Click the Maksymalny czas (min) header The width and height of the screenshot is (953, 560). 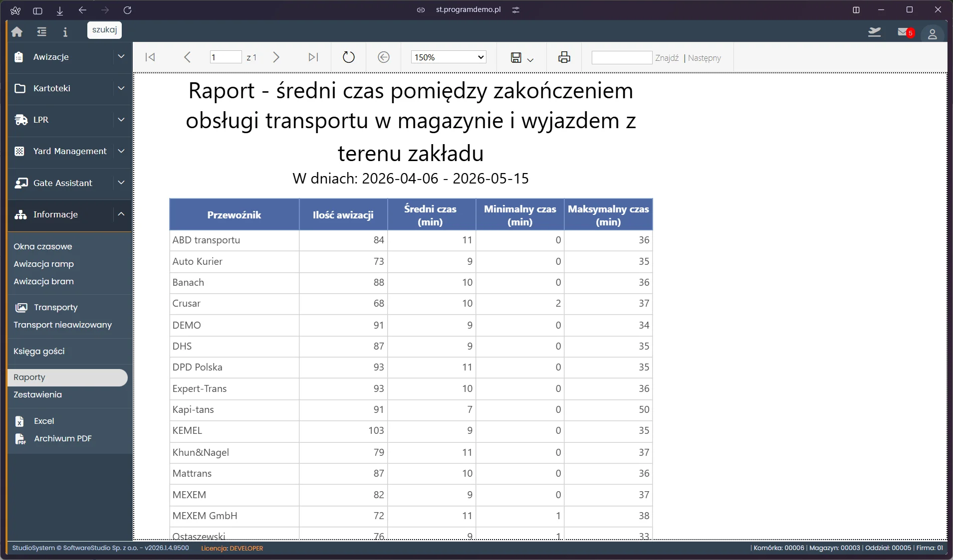tap(608, 215)
